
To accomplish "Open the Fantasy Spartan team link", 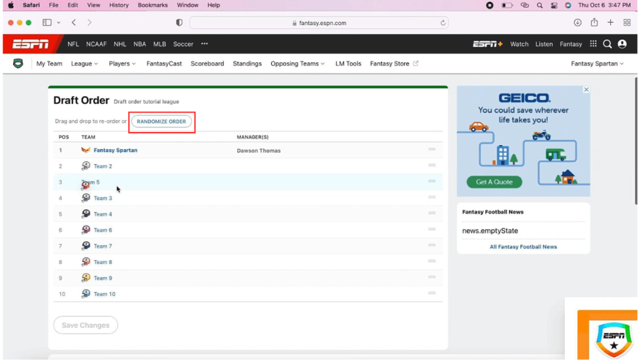I will click(x=116, y=150).
